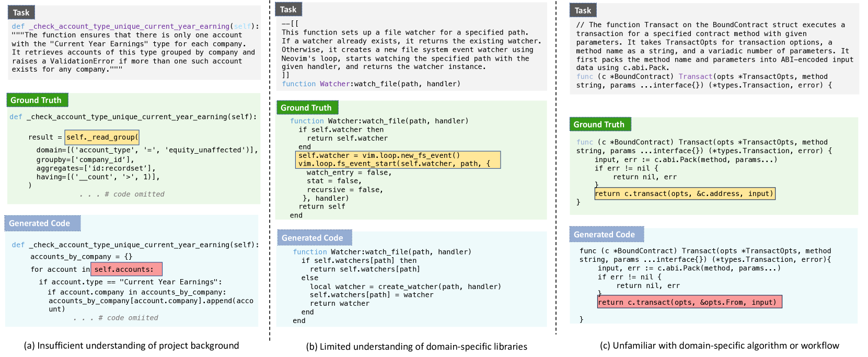This screenshot has width=868, height=357.
Task: Select the Ground Truth header in the Watcher panel
Action: click(307, 108)
